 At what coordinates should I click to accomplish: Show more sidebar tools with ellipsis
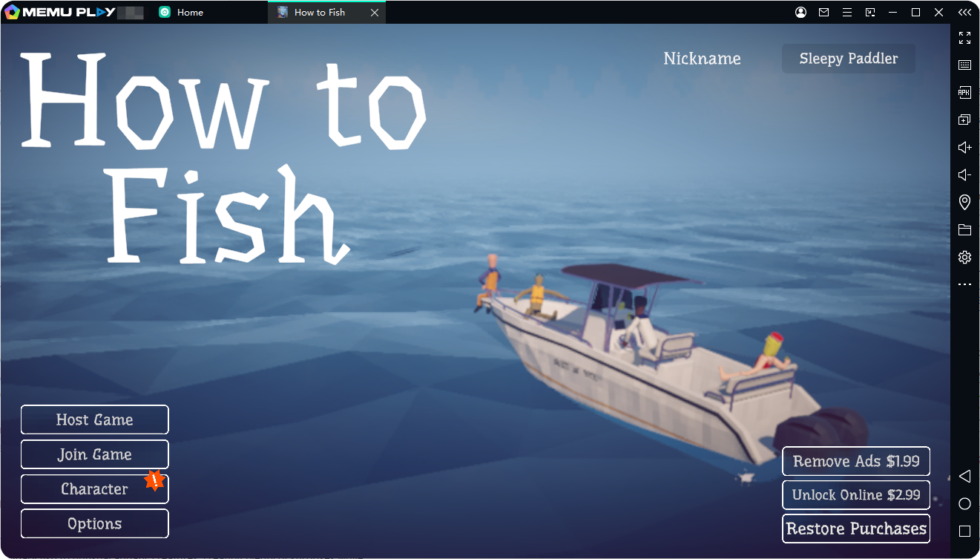click(964, 284)
